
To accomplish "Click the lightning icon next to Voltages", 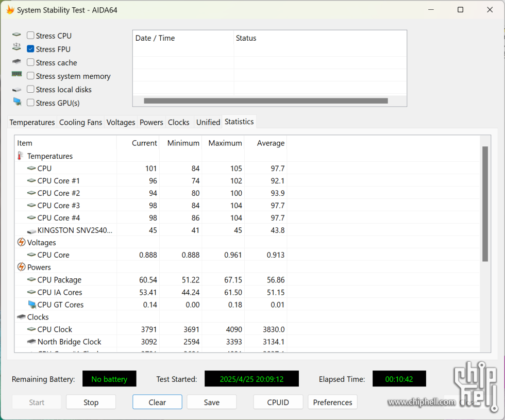I will click(x=21, y=242).
